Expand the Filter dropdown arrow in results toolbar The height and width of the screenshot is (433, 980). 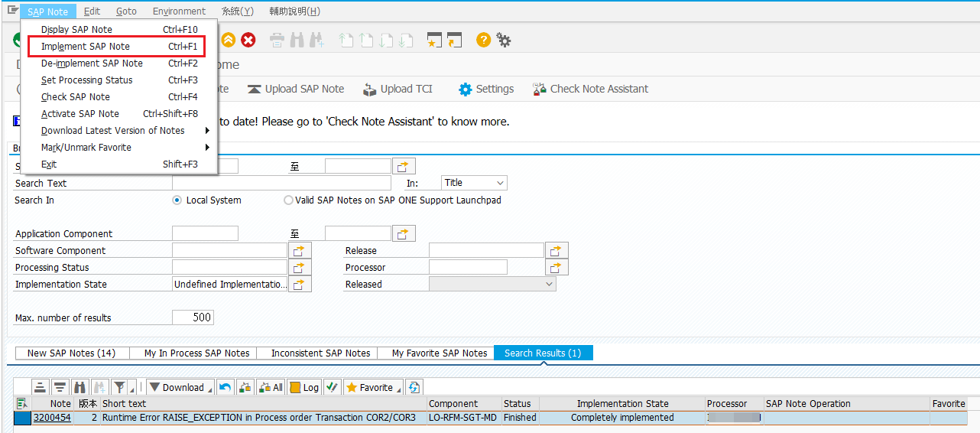tap(132, 389)
